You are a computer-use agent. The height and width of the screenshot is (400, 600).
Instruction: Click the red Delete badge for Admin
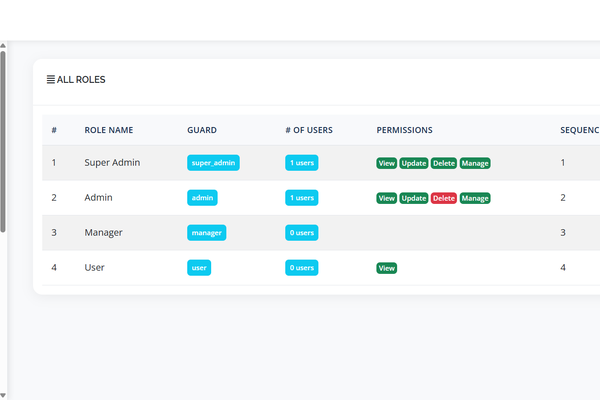tap(444, 198)
